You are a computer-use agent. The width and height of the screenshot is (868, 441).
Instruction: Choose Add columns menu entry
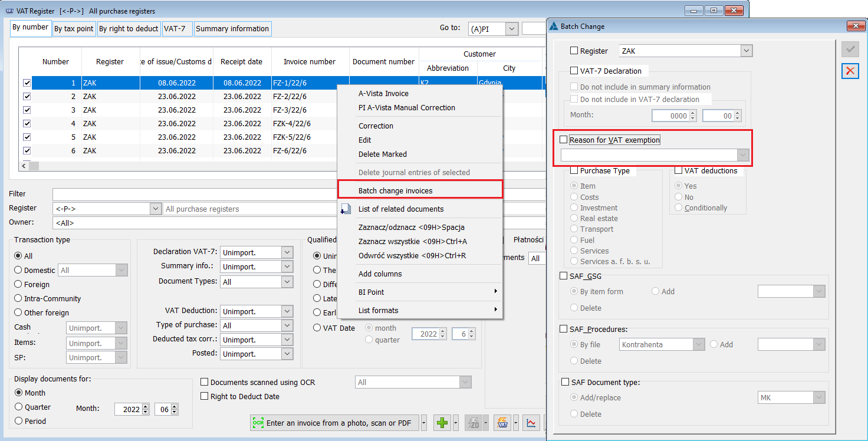pyautogui.click(x=420, y=274)
